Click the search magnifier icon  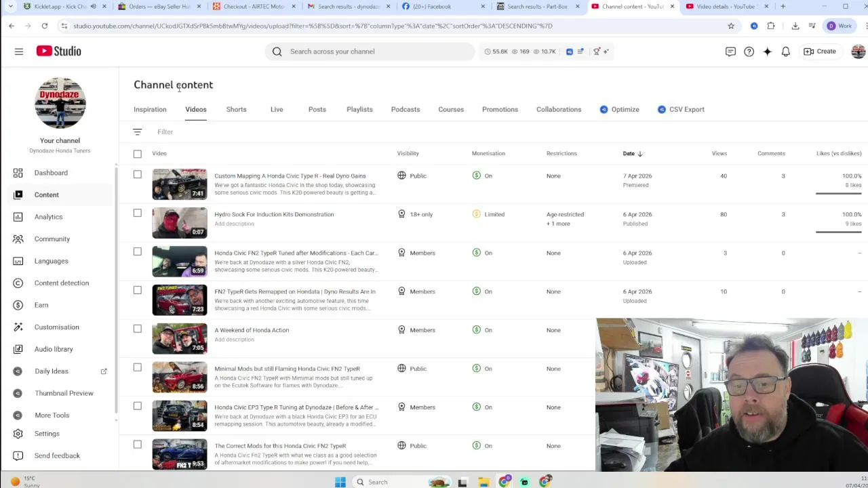(277, 52)
